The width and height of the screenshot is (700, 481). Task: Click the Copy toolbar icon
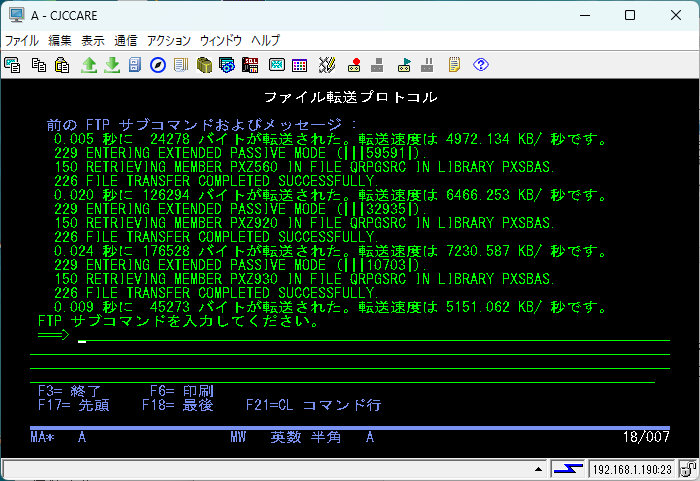click(39, 65)
